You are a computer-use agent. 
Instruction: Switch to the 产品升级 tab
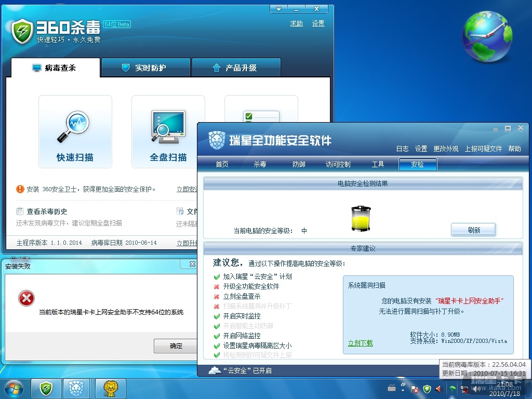pos(236,68)
